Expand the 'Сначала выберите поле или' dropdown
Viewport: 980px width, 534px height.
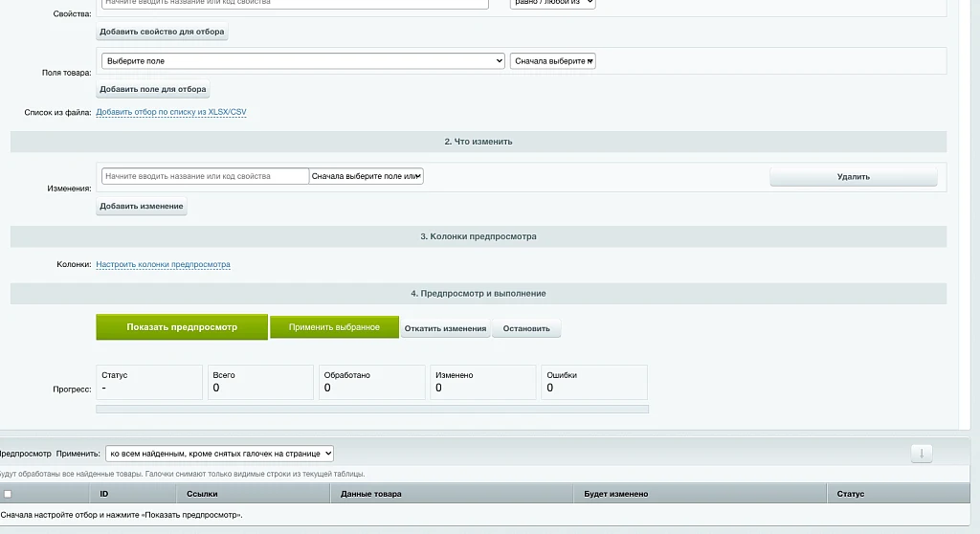coord(367,176)
